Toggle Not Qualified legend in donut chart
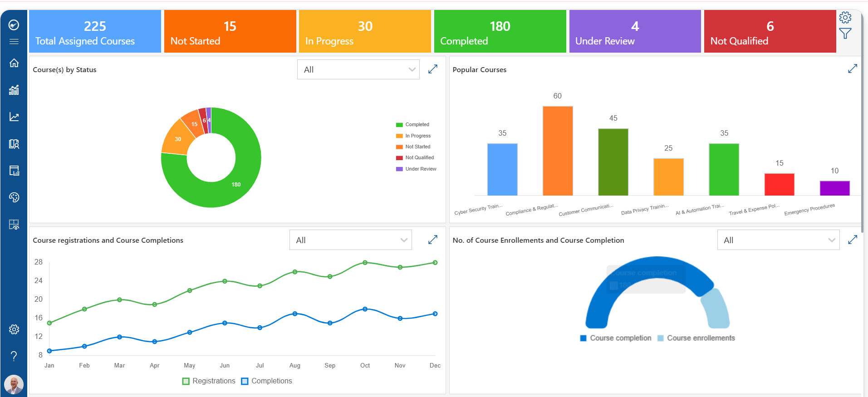The height and width of the screenshot is (397, 868). click(x=415, y=157)
